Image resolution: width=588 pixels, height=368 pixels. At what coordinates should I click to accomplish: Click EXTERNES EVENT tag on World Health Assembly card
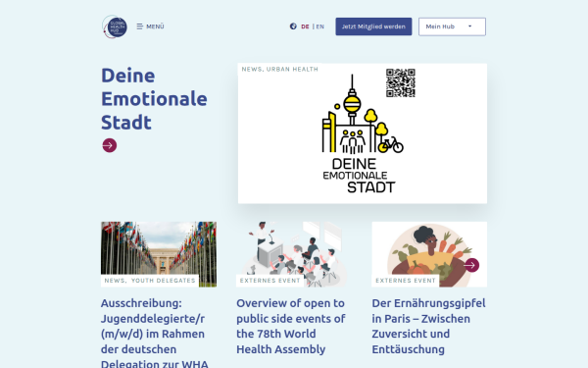coord(270,281)
